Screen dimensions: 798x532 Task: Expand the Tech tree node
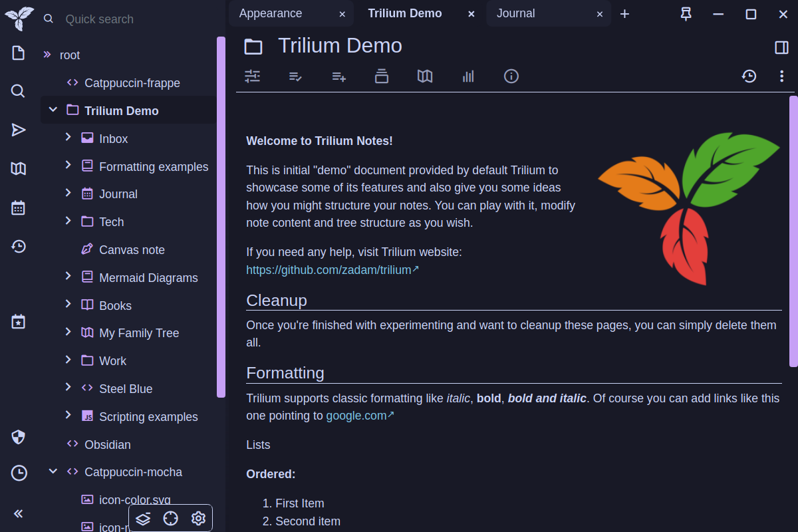(68, 221)
